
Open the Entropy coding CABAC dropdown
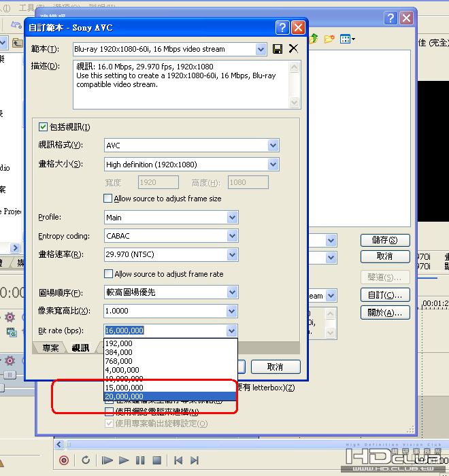(233, 236)
